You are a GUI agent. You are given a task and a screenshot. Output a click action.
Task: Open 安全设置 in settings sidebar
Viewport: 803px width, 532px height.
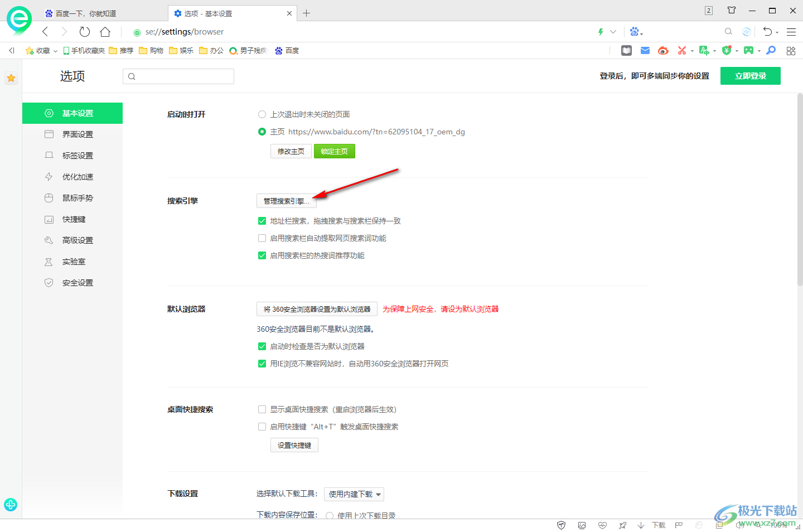(x=72, y=283)
